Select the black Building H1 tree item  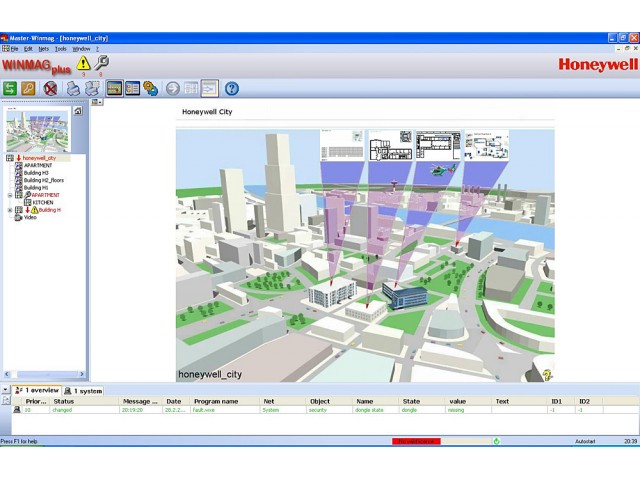(x=36, y=187)
